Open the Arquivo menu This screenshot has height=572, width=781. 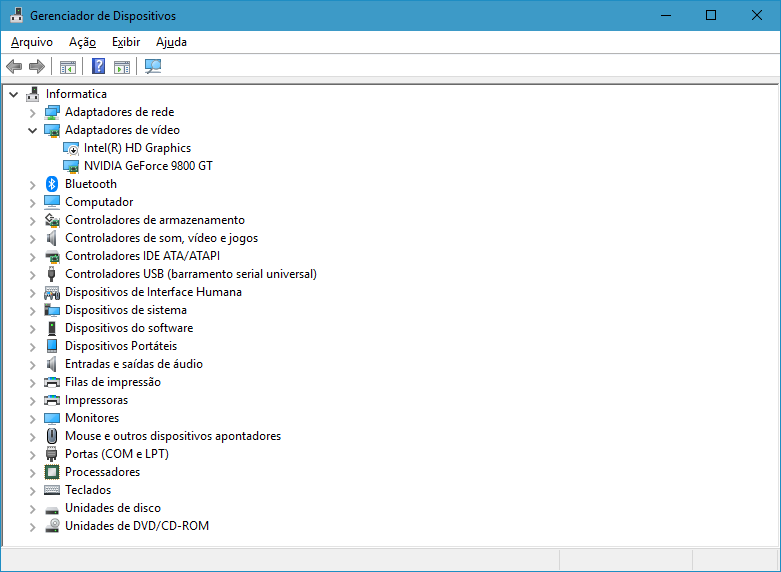tap(32, 42)
